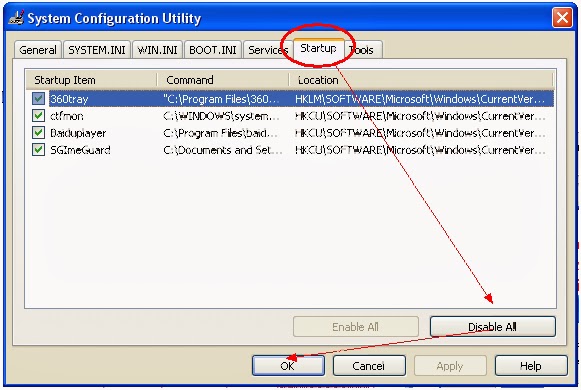Click the Enable All button
The image size is (581, 390).
pos(355,327)
